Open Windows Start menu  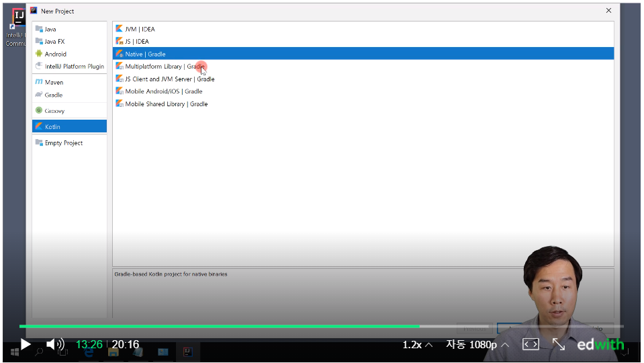pos(14,352)
